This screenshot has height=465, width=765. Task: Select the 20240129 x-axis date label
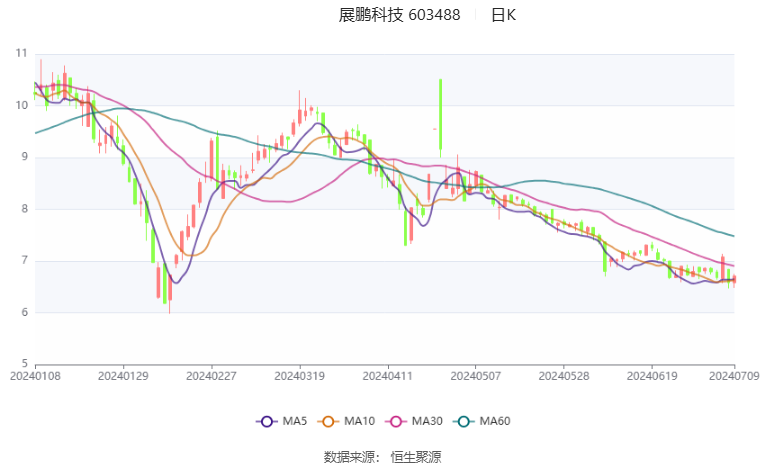[x=123, y=376]
